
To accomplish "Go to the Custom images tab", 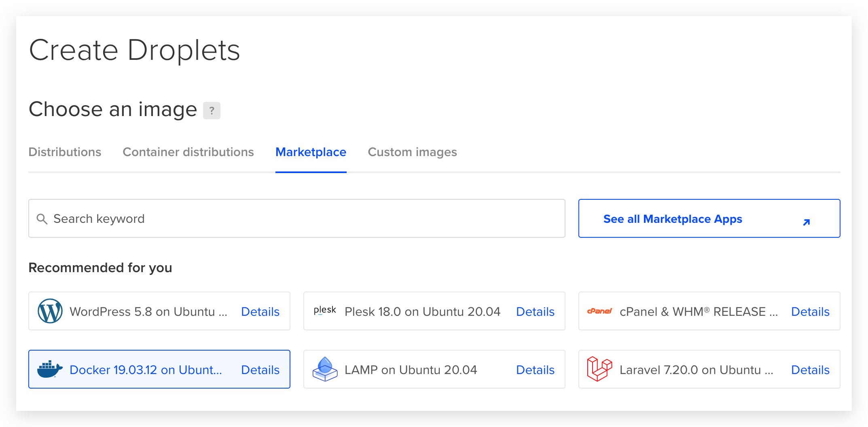I will (x=412, y=152).
